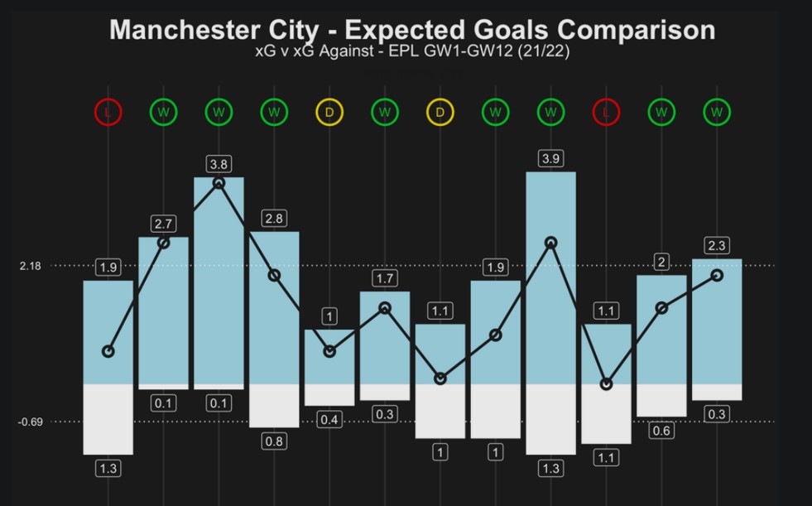Select the 3.8 xG value label
Image resolution: width=812 pixels, height=506 pixels.
coord(219,164)
